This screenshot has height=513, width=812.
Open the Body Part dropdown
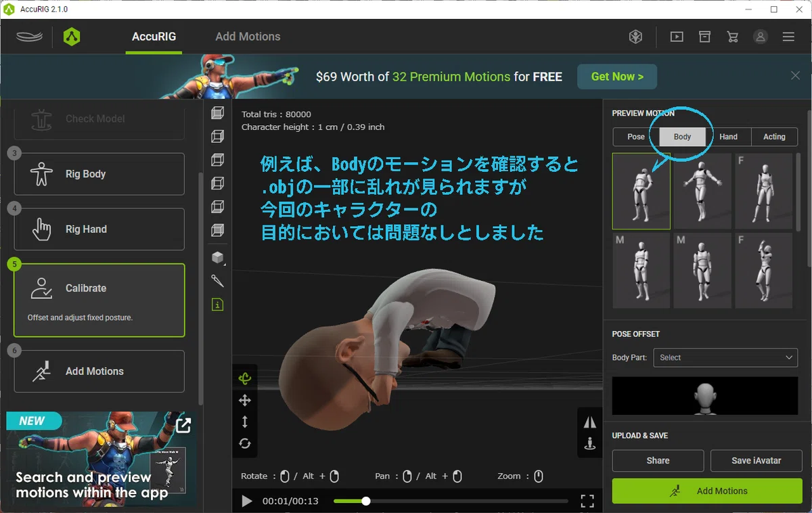click(725, 357)
